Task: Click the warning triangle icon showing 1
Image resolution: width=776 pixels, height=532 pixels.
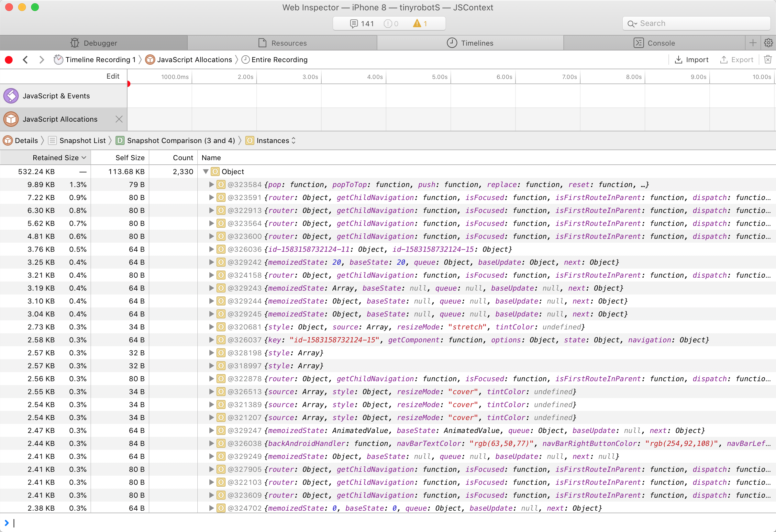Action: pyautogui.click(x=417, y=23)
